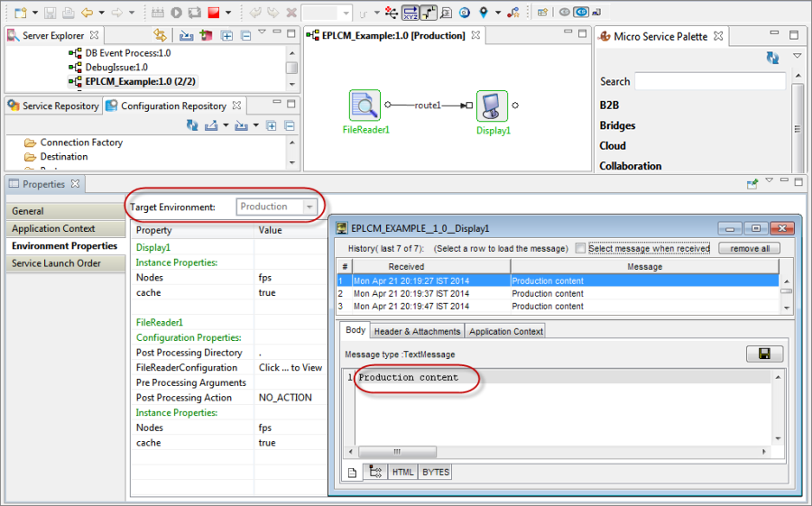Open the Properties panel view menu arrow
This screenshot has width=812, height=506.
coord(770,183)
